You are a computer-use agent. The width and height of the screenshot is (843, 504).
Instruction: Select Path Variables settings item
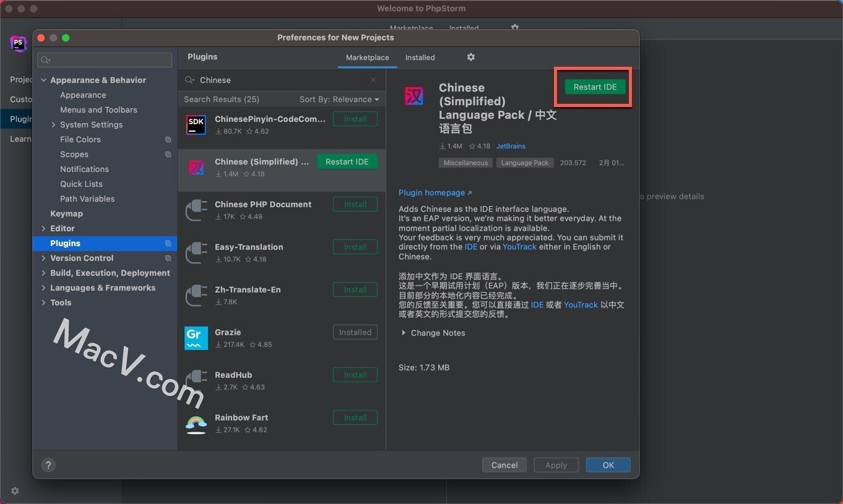pos(87,199)
